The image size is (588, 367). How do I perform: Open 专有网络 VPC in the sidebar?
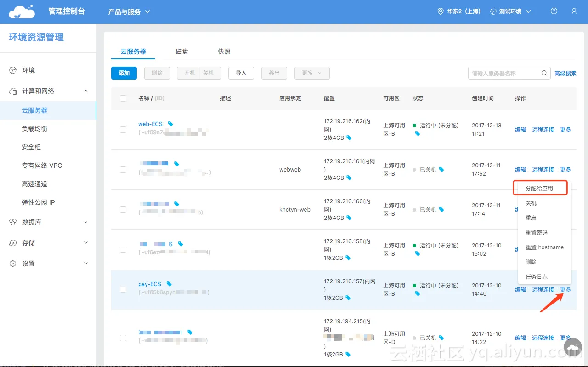42,166
